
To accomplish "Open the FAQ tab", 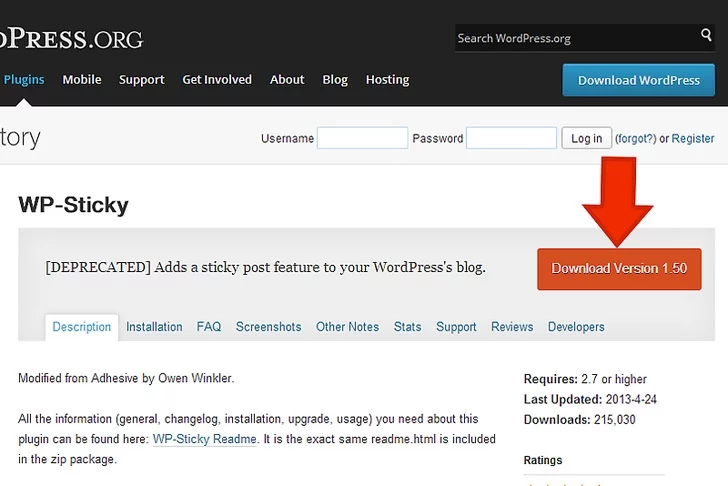I will (x=209, y=327).
